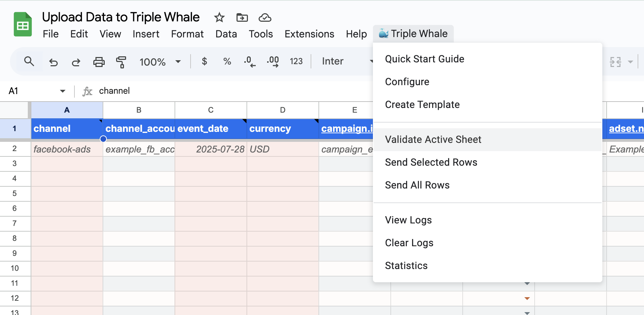Screen dimensions: 644x315
Task: Format as currency with dollar sign
Action: tap(204, 62)
